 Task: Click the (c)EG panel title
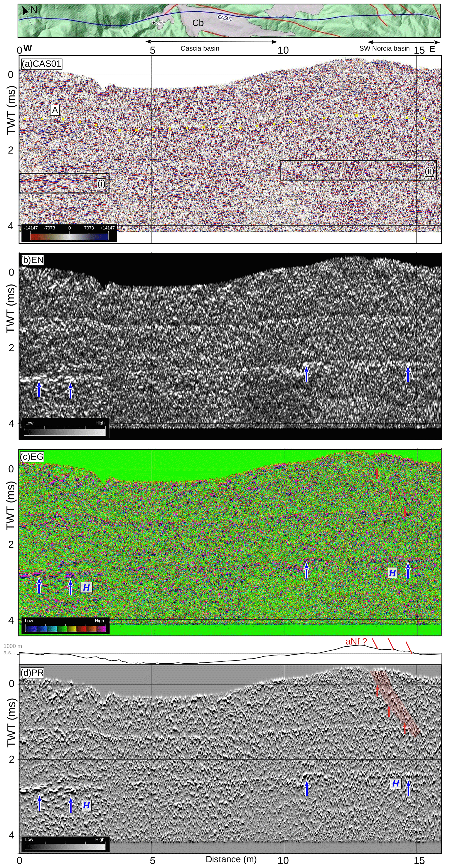pyautogui.click(x=32, y=457)
